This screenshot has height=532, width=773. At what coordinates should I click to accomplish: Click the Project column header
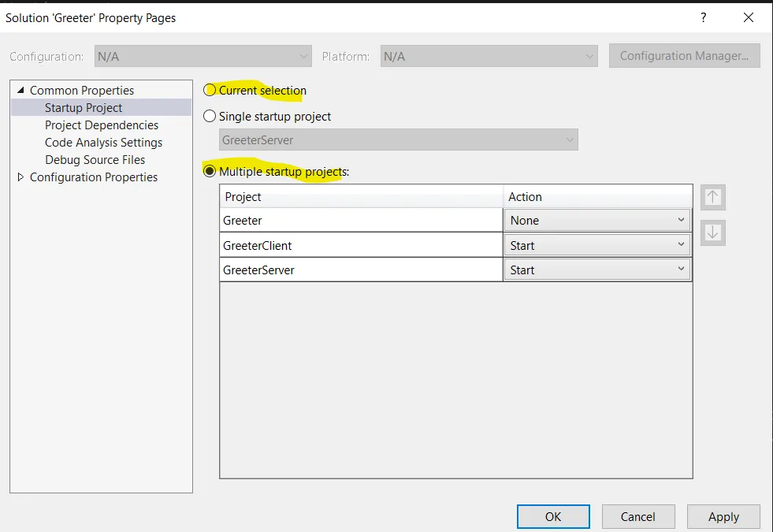click(362, 196)
